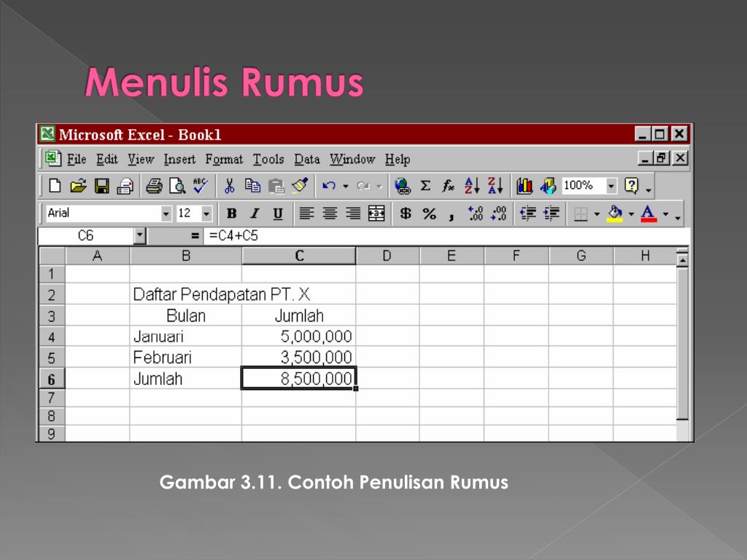The image size is (747, 560).
Task: Select cell containing 5,000,000
Action: pyautogui.click(x=298, y=336)
